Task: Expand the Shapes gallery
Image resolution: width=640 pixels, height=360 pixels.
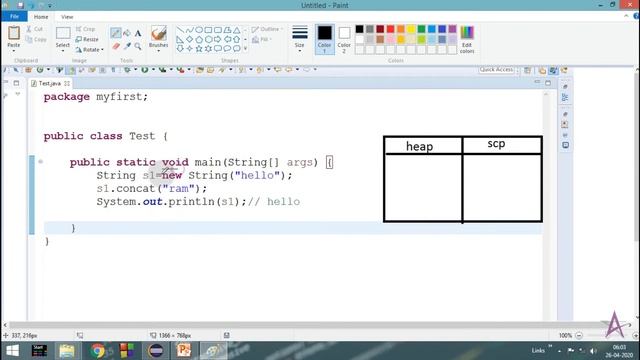Action: (x=245, y=49)
